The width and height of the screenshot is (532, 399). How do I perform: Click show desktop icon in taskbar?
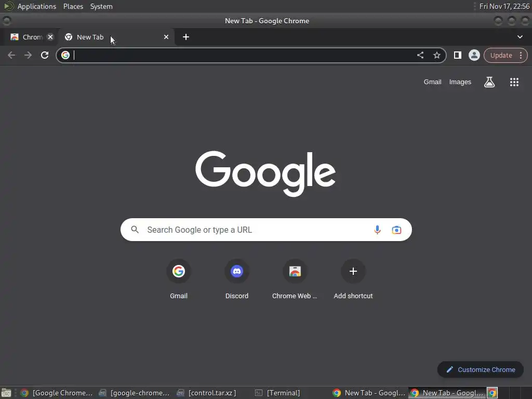coord(6,393)
